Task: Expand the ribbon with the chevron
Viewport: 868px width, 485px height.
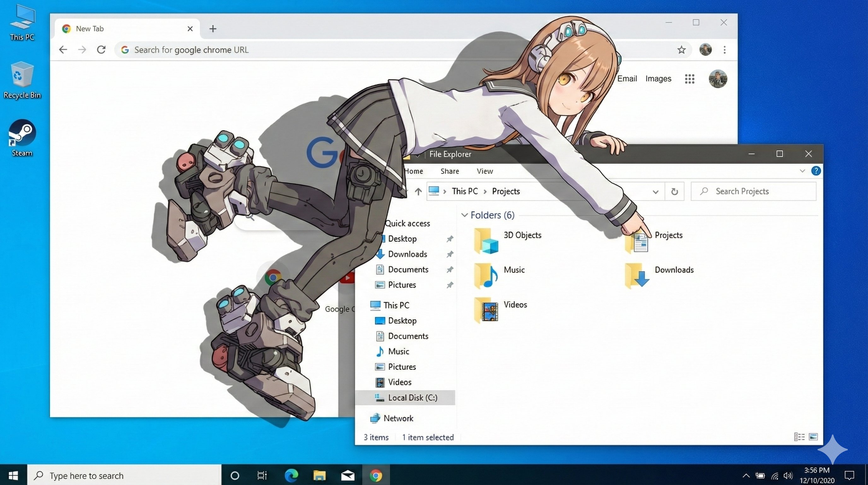Action: point(802,171)
